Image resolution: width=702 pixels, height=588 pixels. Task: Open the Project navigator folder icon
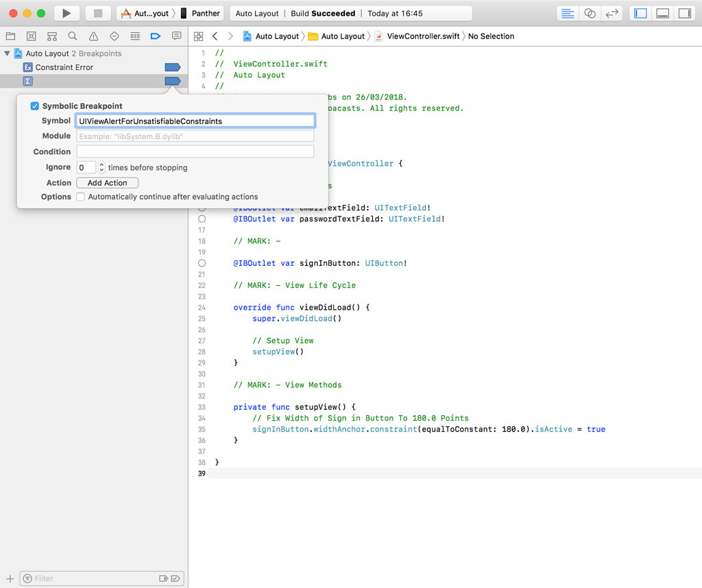click(10, 36)
